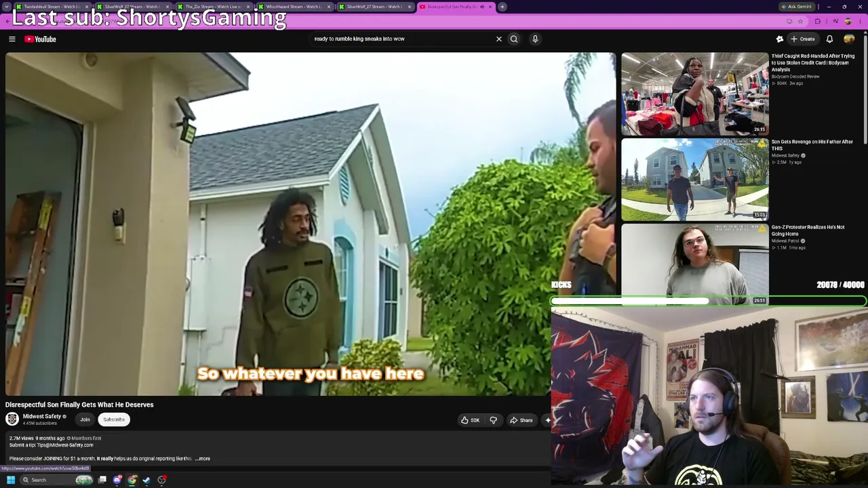Expand the description with ...more
Screen dimensions: 868x488
[x=203, y=459]
